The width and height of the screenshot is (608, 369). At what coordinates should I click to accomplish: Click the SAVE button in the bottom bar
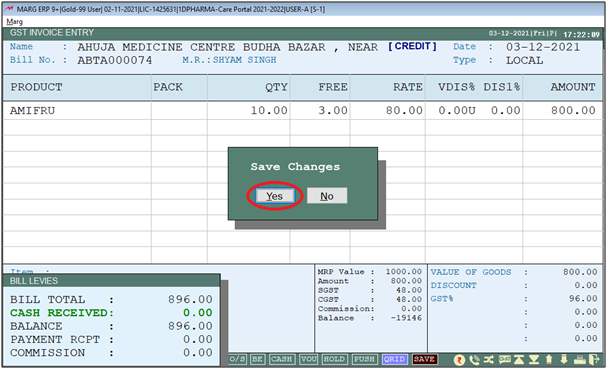[x=425, y=359]
